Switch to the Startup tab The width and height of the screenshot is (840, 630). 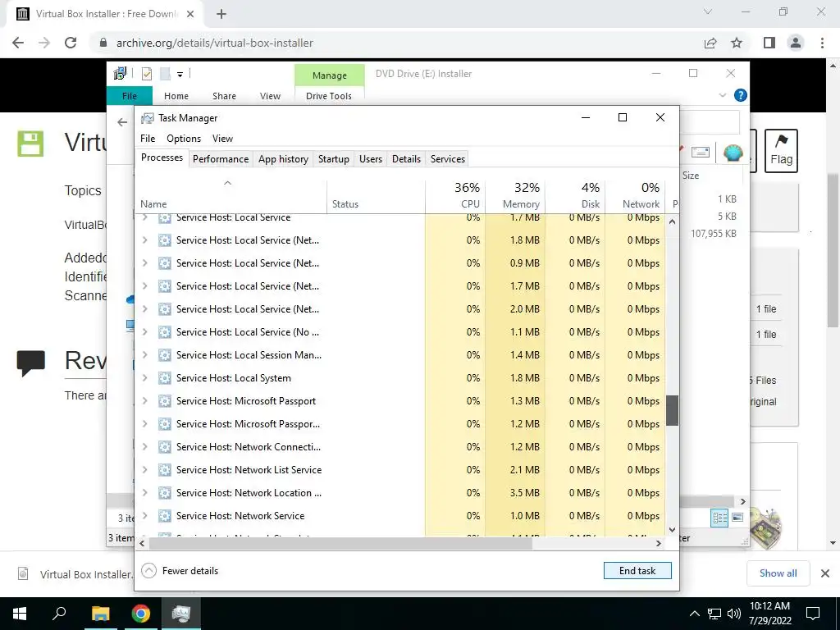pyautogui.click(x=333, y=159)
